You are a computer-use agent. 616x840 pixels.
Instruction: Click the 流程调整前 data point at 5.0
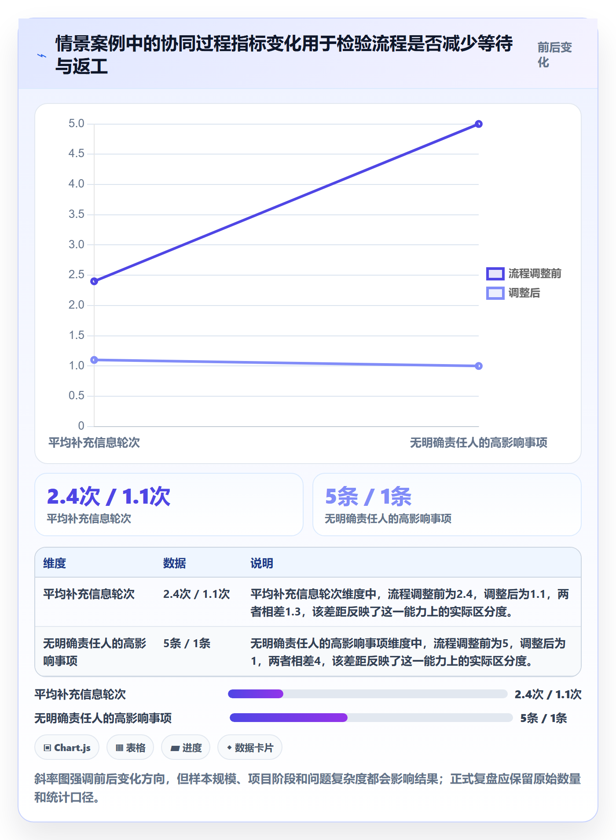(x=479, y=124)
